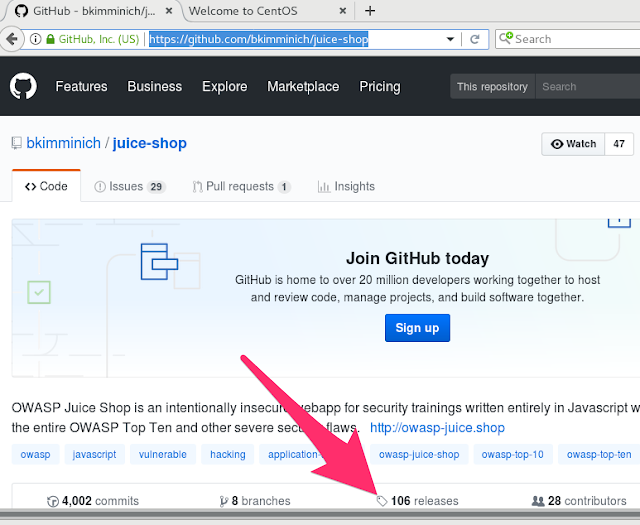This screenshot has height=525, width=640.
Task: Click the watchers count 47
Action: (x=619, y=144)
